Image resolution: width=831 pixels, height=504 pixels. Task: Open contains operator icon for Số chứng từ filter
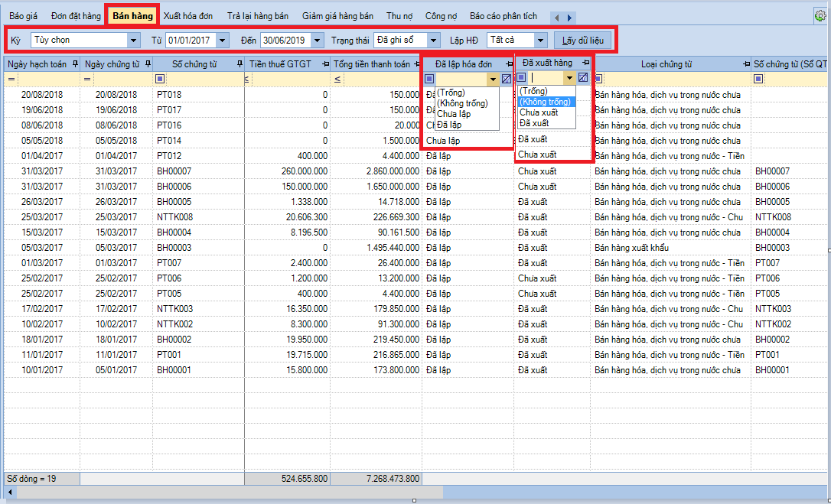coord(160,79)
